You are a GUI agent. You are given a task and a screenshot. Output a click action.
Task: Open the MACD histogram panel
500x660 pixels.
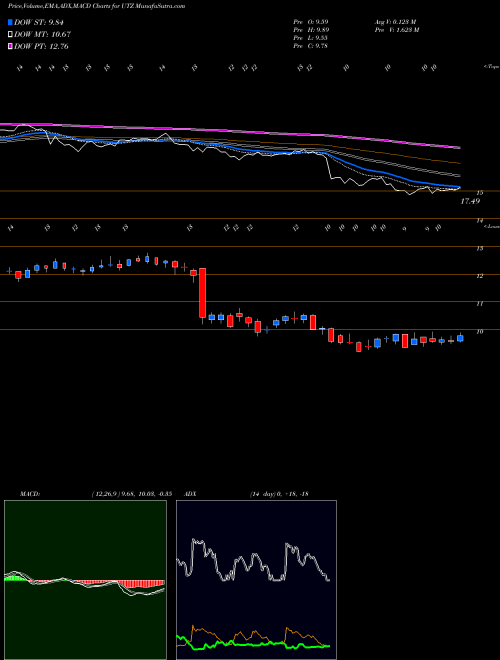coord(85,580)
